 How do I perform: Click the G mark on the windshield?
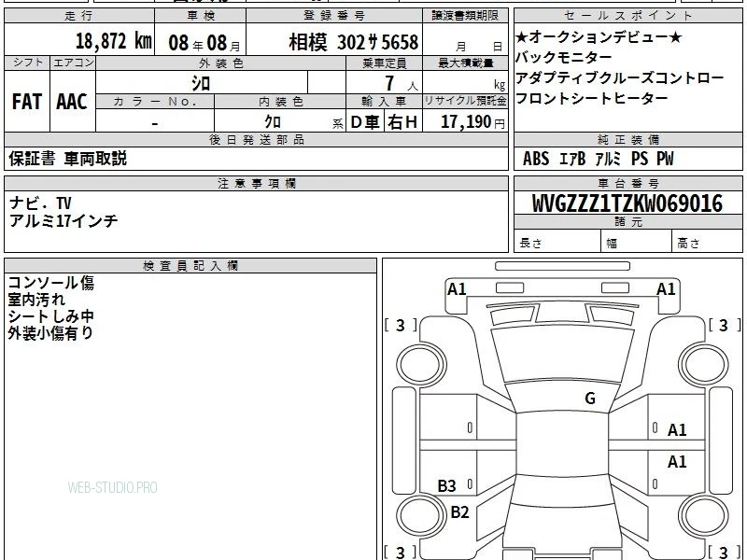tap(590, 399)
